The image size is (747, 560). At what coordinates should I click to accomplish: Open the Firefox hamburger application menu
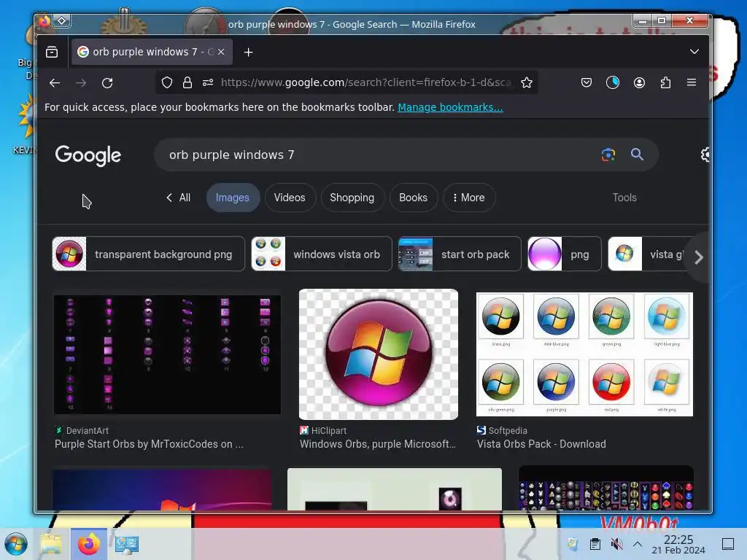tap(692, 82)
